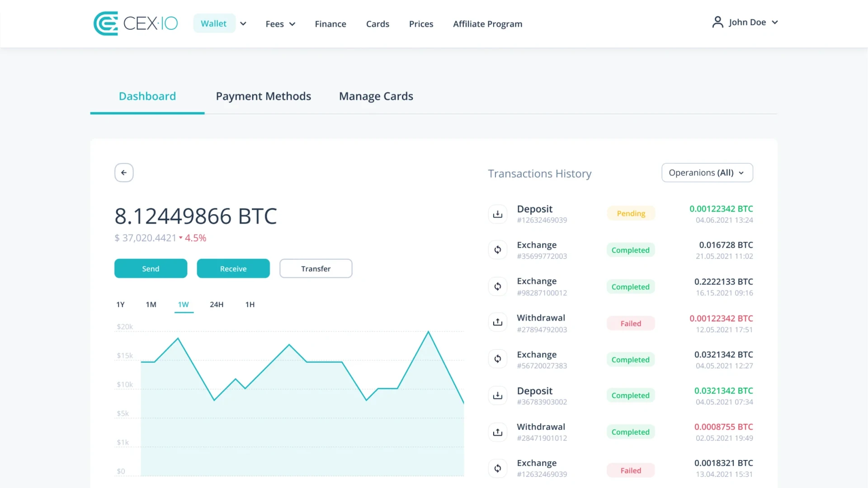Viewport: 868px width, 488px height.
Task: Open the Operations (All) filter dropdown
Action: coord(707,173)
